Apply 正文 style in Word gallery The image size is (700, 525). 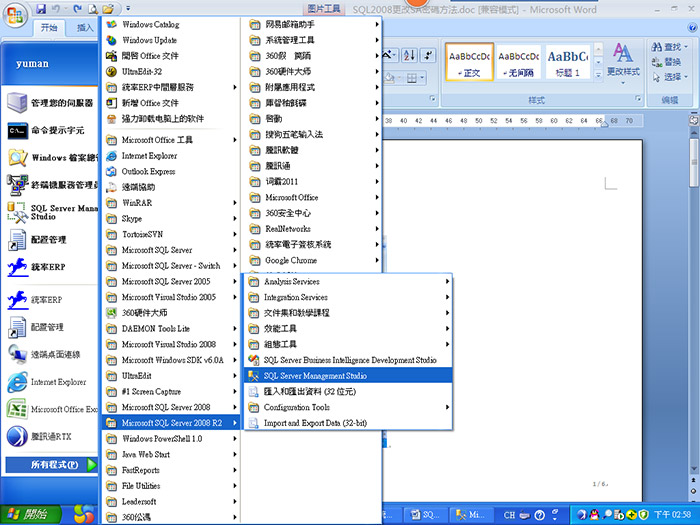coord(470,62)
